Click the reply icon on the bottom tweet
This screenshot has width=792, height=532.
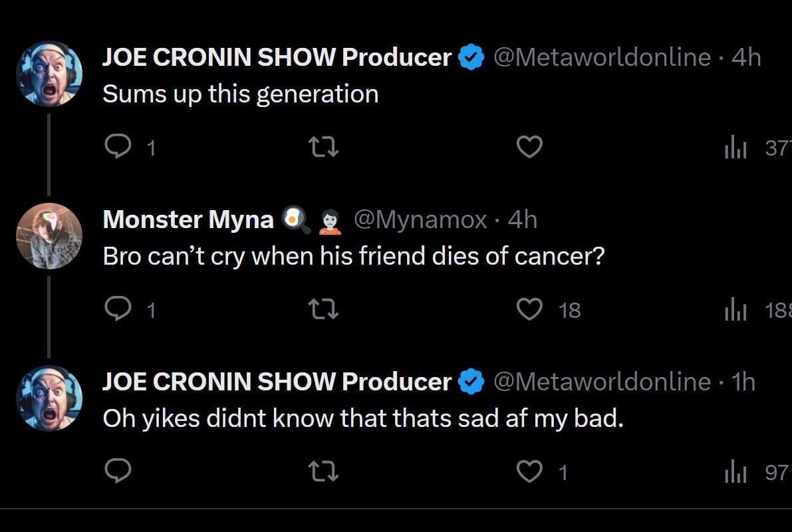tap(120, 471)
